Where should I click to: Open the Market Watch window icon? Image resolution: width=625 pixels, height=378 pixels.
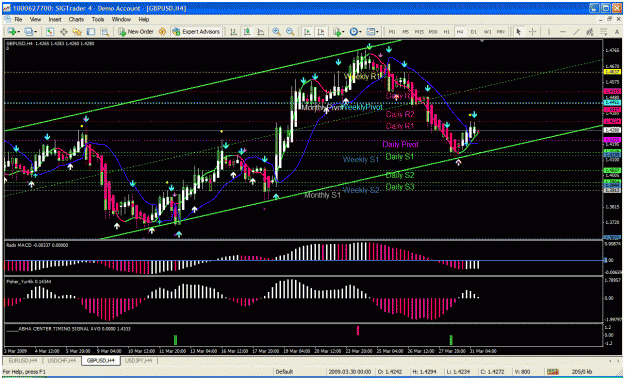[49, 32]
